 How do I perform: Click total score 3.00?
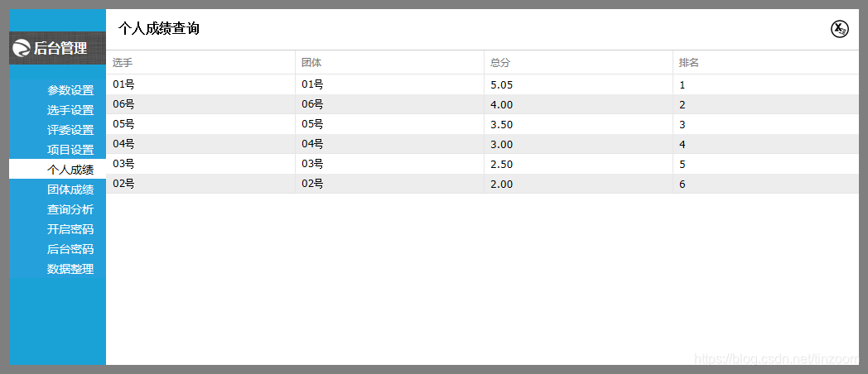(x=578, y=144)
